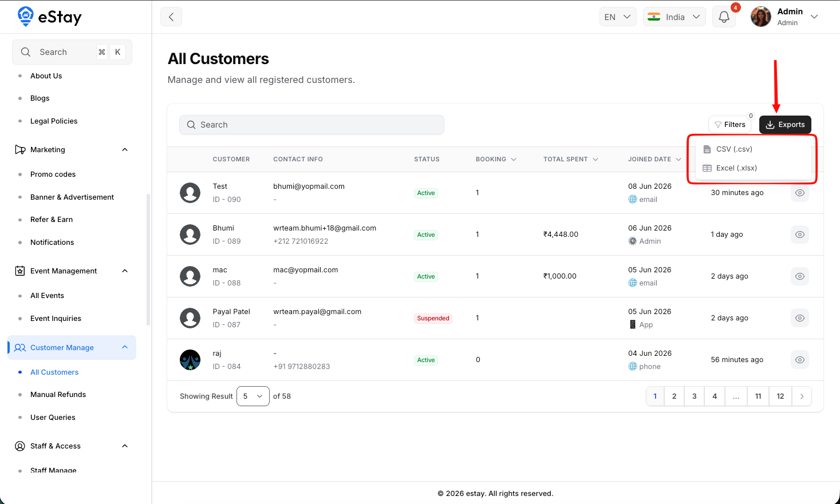Screen dimensions: 840x504
Task: Click the Bhumi customer avatar
Action: pyautogui.click(x=190, y=235)
